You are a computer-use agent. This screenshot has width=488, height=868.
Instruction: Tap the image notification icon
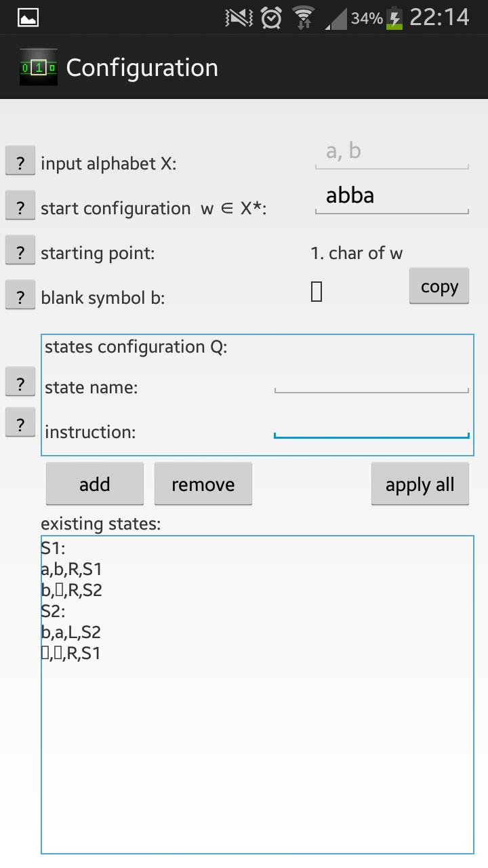[28, 18]
